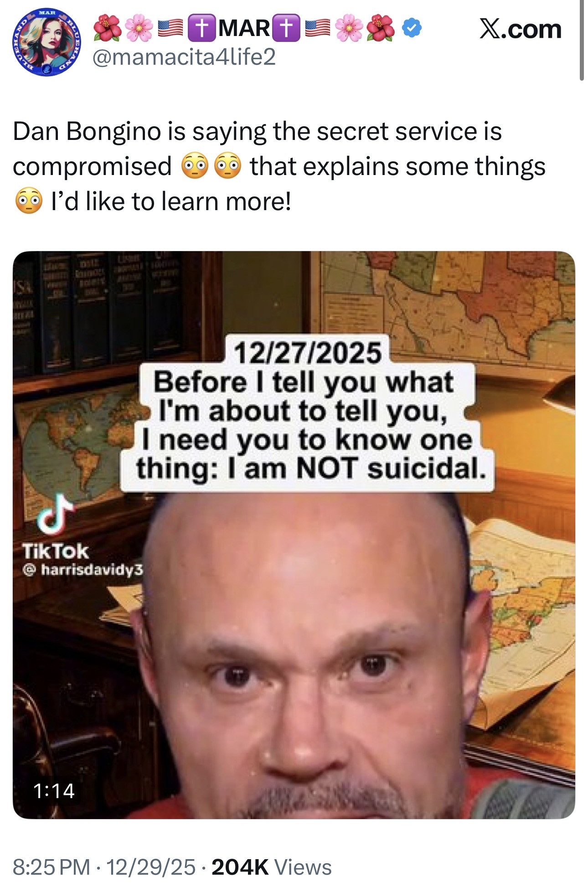Open the 12/29/25 post date

click(151, 867)
